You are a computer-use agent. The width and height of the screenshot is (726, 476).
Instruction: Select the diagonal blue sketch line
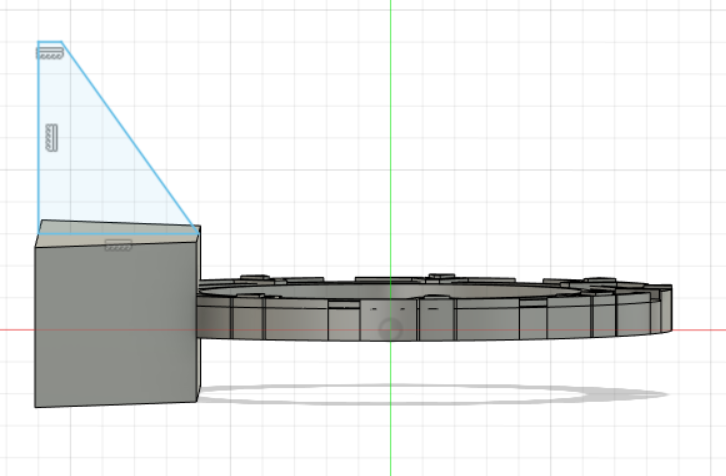point(130,138)
